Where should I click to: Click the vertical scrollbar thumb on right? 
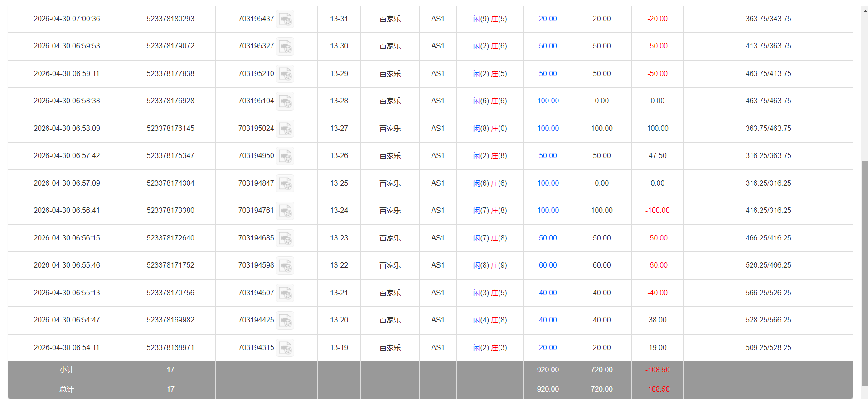tap(864, 272)
